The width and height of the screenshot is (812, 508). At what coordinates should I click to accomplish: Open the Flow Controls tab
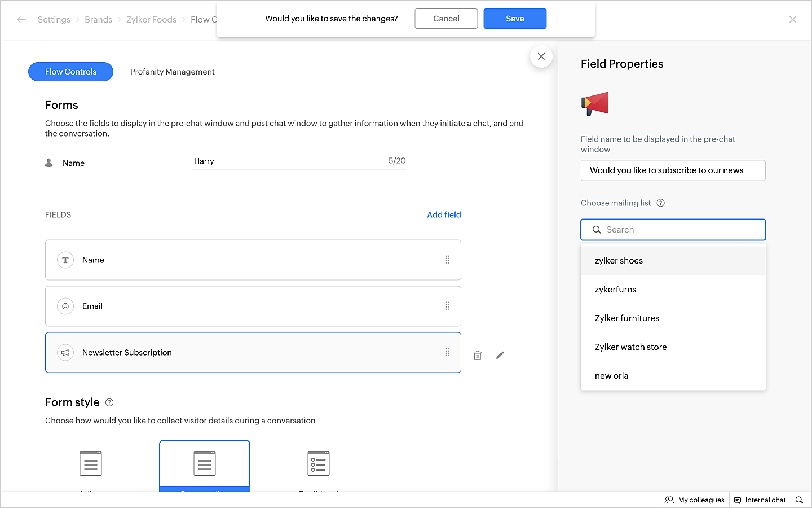tap(70, 72)
